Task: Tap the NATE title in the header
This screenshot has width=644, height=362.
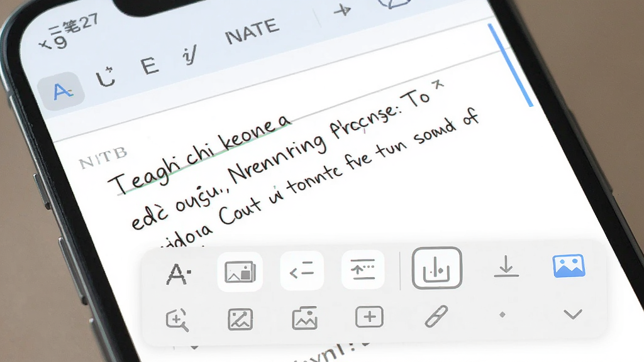Action: pos(252,31)
